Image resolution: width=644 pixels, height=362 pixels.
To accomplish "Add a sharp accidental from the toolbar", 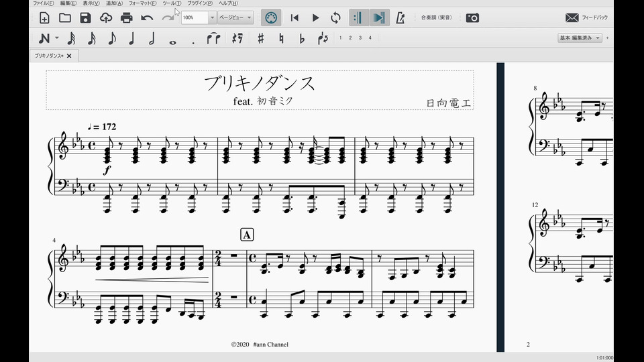I will coord(260,38).
